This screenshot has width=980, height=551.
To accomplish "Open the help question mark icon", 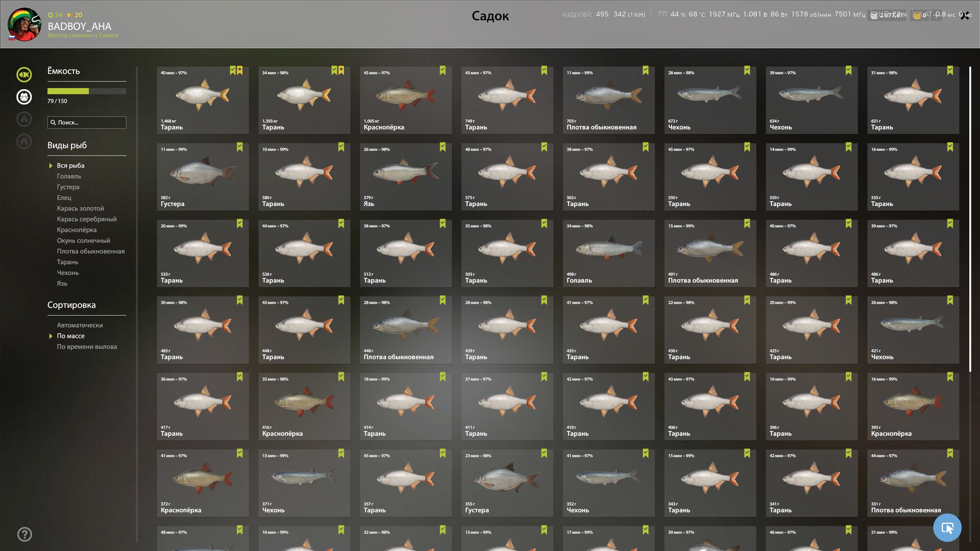I will [25, 534].
